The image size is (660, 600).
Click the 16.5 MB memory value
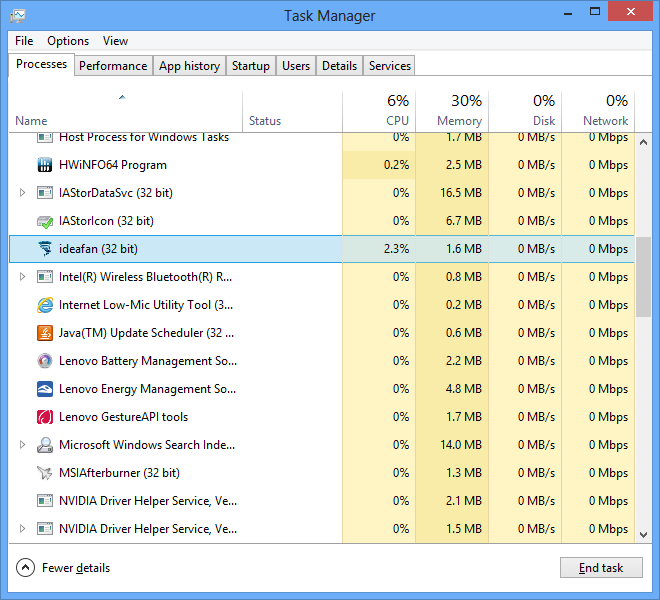461,193
